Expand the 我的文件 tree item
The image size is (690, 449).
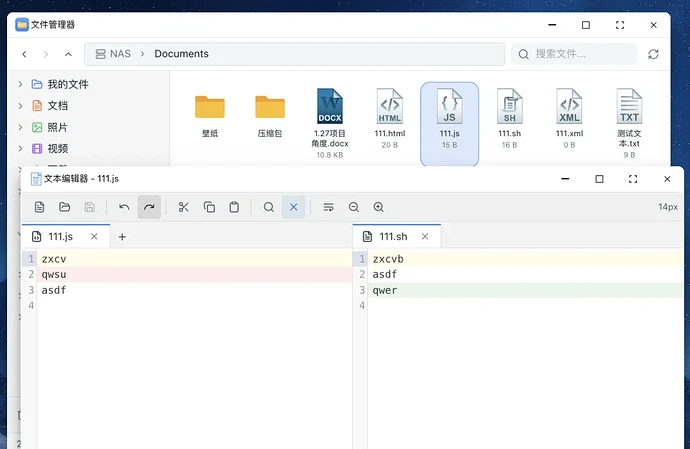[x=20, y=84]
